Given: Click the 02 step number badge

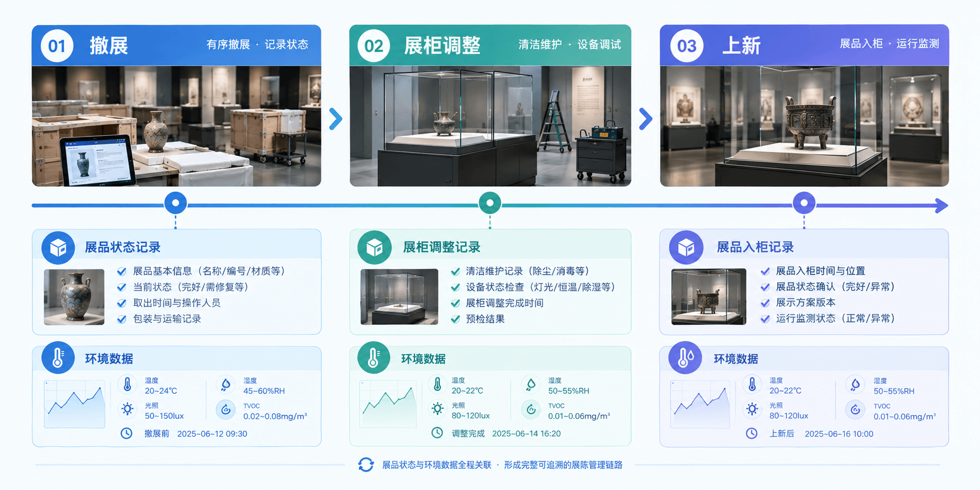Looking at the screenshot, I should point(373,45).
